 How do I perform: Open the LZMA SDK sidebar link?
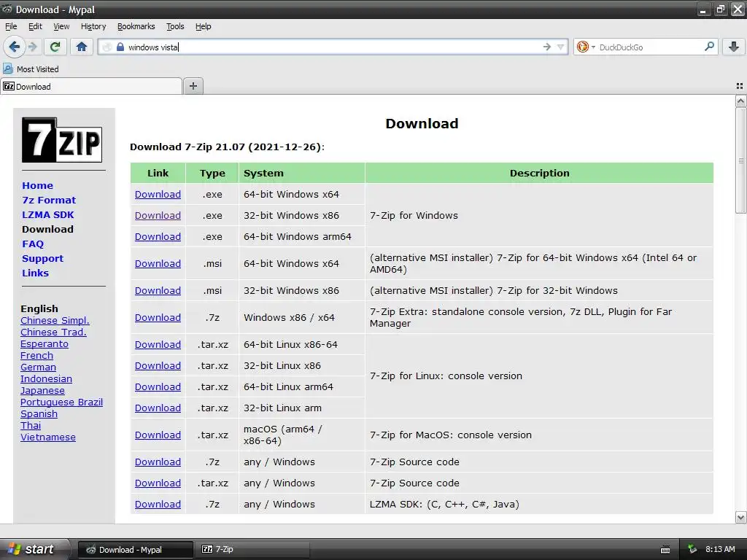[48, 215]
